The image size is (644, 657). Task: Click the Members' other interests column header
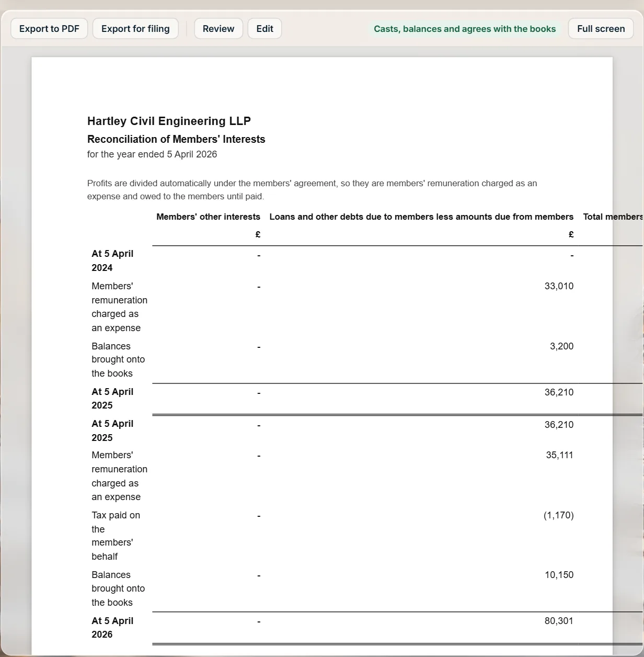(x=208, y=217)
